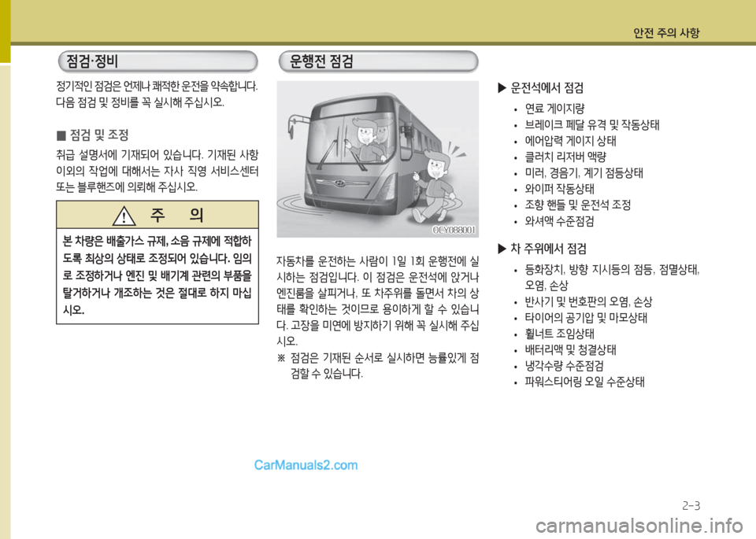
Task: Click the bus inspection illustration
Action: coord(377,159)
